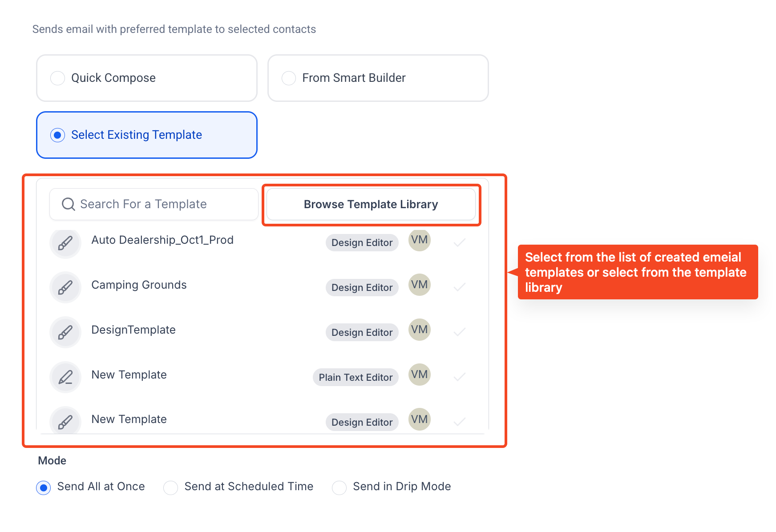Click checkmark on DesignTemplate row
The width and height of the screenshot is (776, 532).
tap(460, 332)
